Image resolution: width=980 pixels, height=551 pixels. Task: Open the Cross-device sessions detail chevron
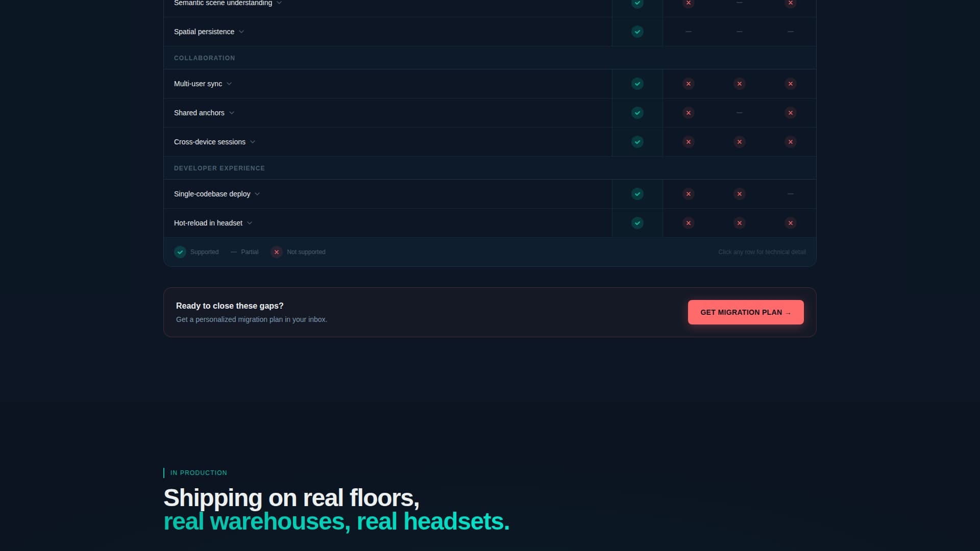(x=252, y=142)
